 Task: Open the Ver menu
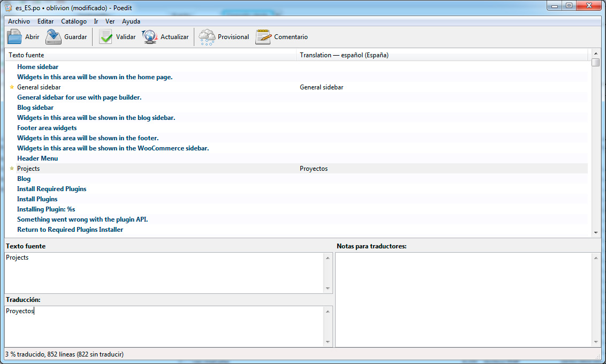tap(110, 21)
